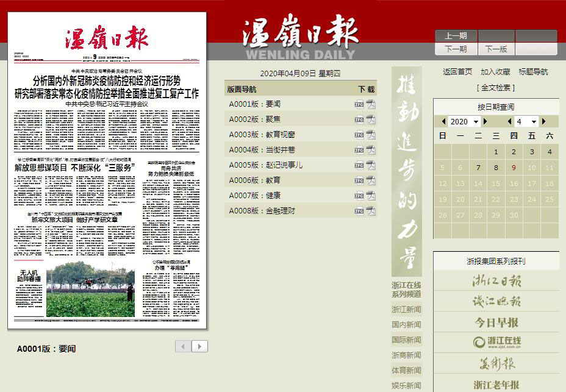Open 全文检索 full-text search
This screenshot has height=392, width=566.
tap(495, 88)
